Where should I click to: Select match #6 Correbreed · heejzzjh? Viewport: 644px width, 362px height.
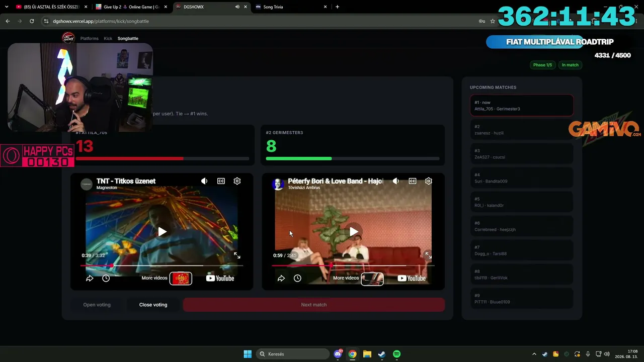click(x=522, y=226)
